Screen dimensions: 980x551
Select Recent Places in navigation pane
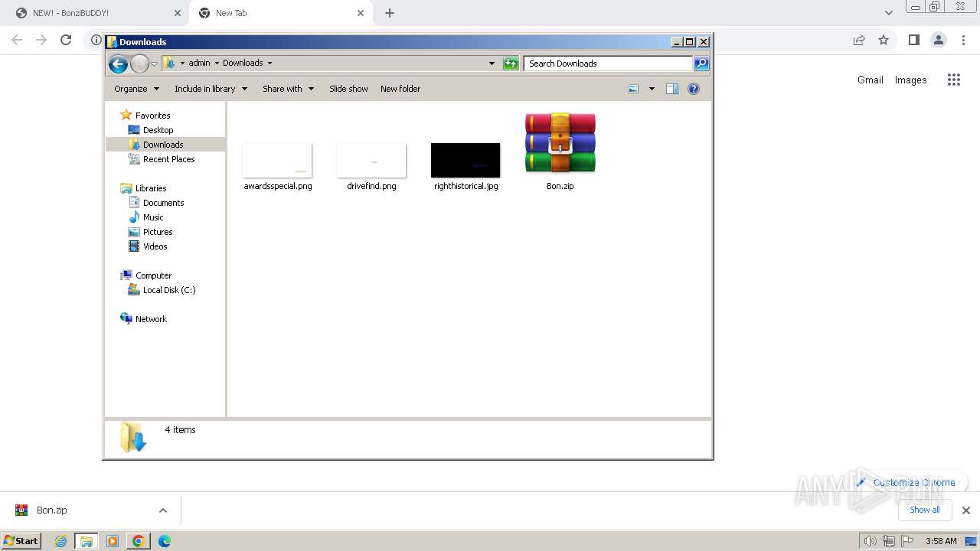coord(168,159)
